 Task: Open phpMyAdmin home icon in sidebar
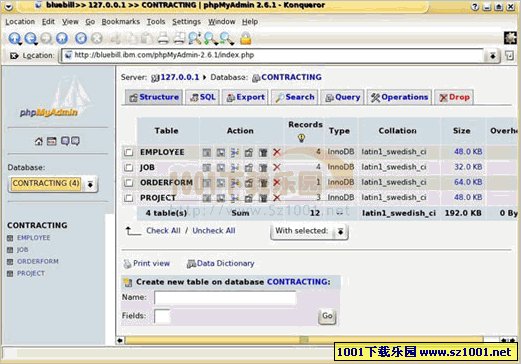click(39, 141)
